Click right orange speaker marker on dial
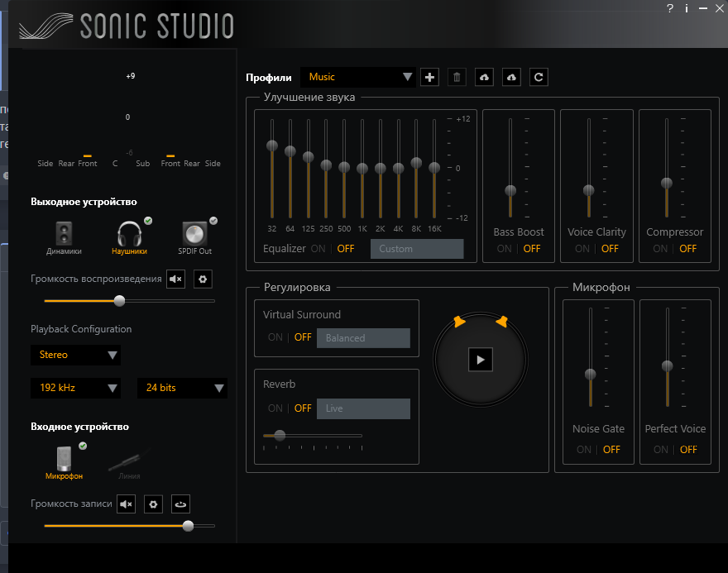728x573 pixels. coord(501,322)
